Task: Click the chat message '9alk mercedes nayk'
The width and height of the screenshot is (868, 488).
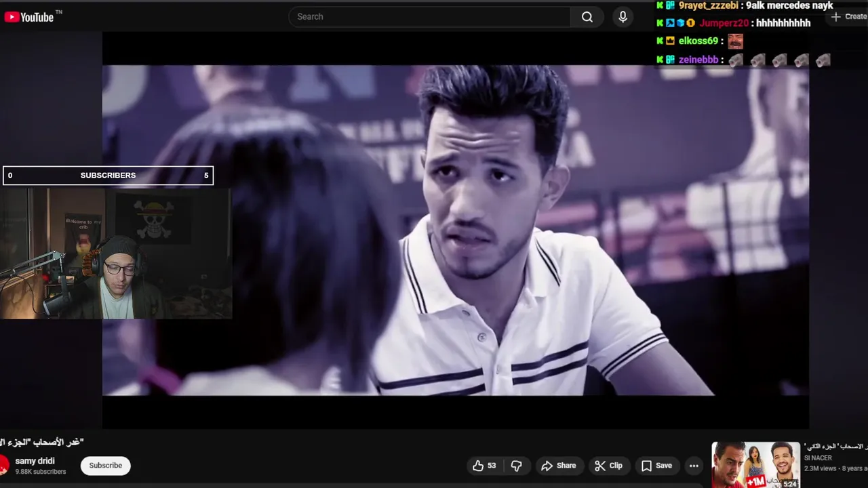Action: click(789, 5)
